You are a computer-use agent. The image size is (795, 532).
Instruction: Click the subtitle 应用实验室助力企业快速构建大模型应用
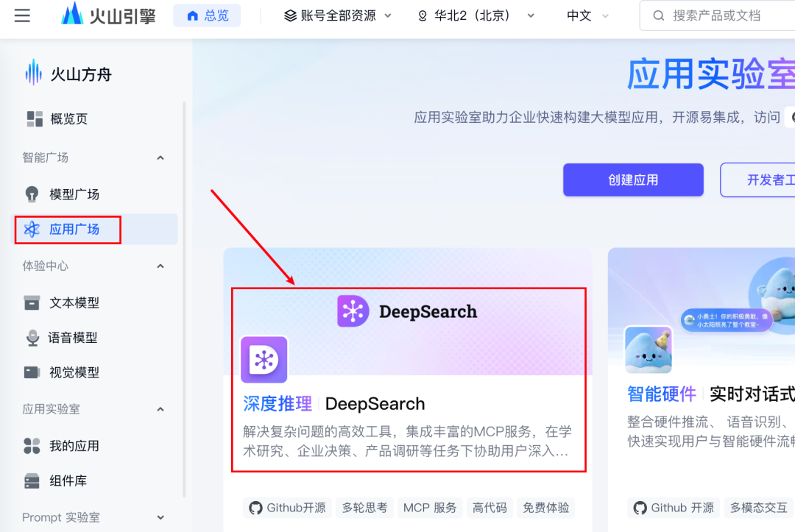click(597, 118)
